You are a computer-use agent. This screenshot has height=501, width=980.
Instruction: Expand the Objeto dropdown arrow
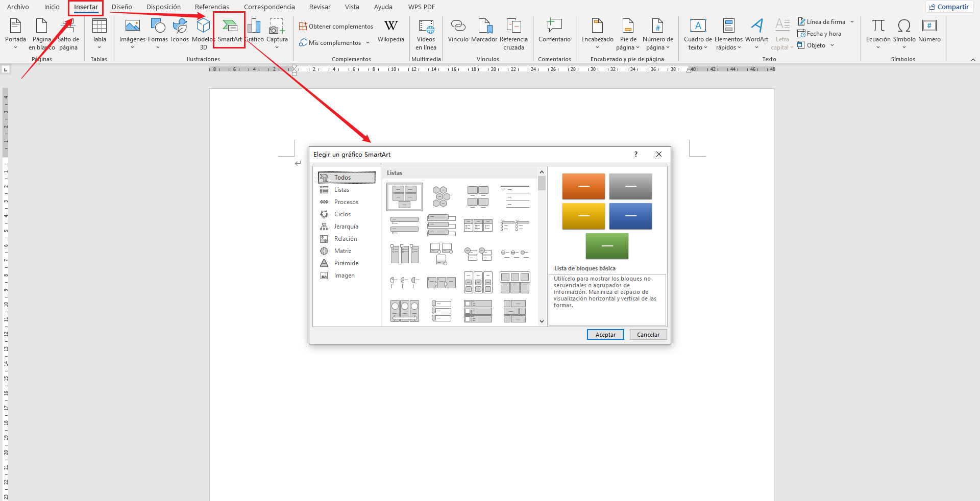click(x=832, y=45)
